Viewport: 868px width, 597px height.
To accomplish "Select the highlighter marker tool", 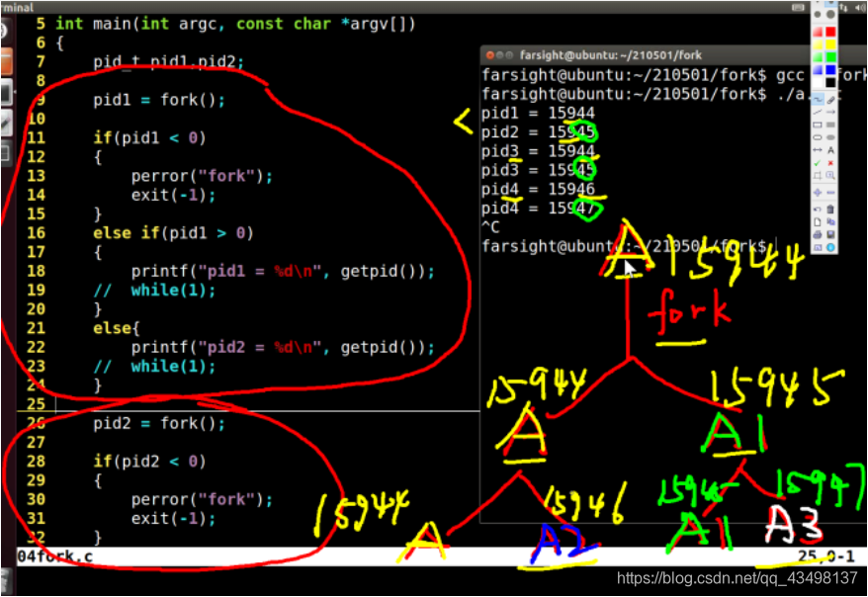I will point(830,100).
